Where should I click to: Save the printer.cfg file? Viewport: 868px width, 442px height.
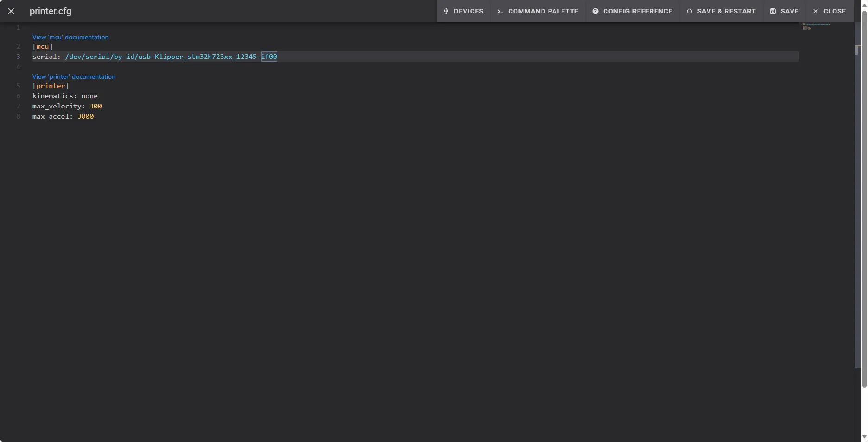[784, 11]
